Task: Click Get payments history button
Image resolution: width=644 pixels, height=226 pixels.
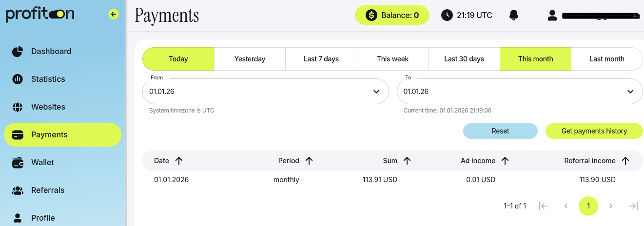Action: click(594, 131)
